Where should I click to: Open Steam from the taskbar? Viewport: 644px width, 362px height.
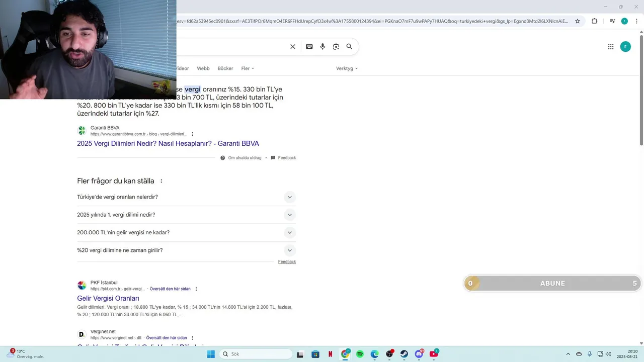tap(404, 354)
